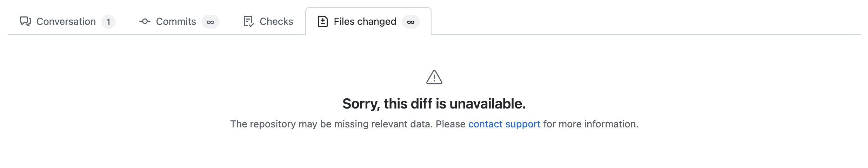The width and height of the screenshot is (868, 168).
Task: Click the Checks checklist icon
Action: (x=248, y=21)
